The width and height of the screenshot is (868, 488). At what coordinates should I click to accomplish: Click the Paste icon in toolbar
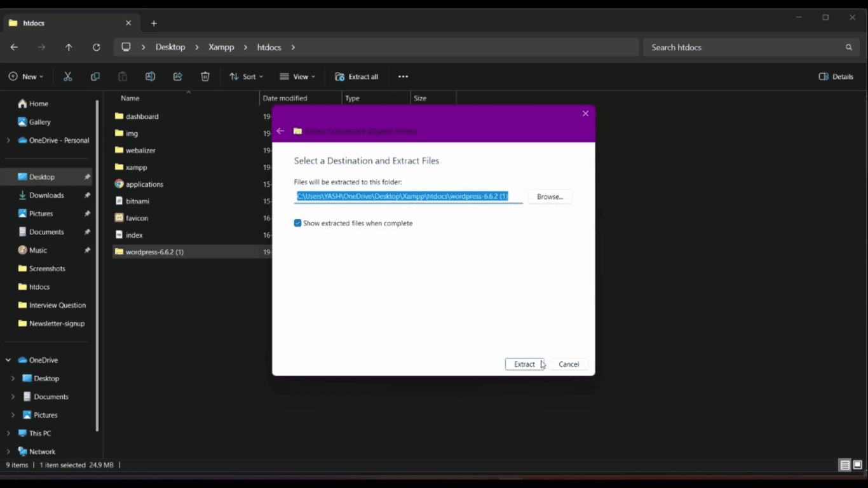[x=123, y=76]
